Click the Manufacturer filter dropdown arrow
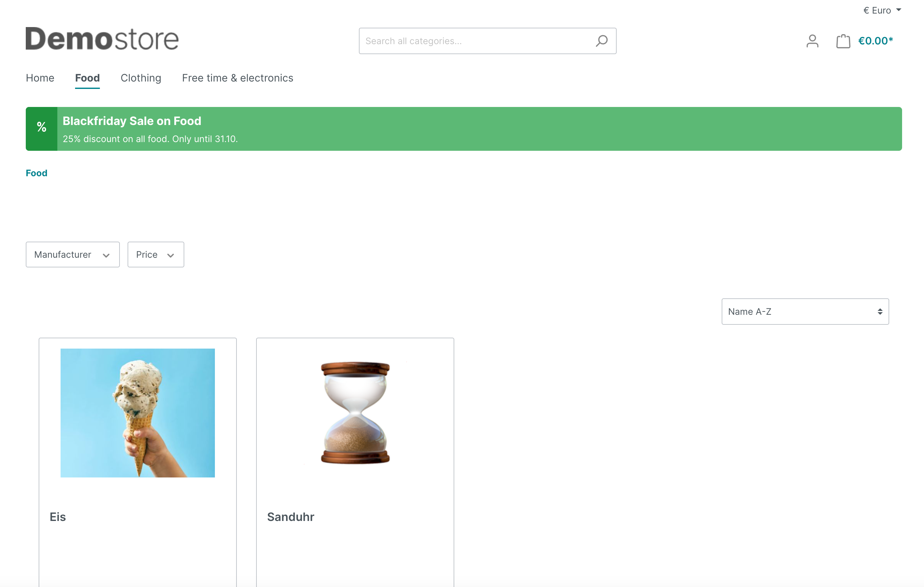This screenshot has height=587, width=924. [x=106, y=255]
